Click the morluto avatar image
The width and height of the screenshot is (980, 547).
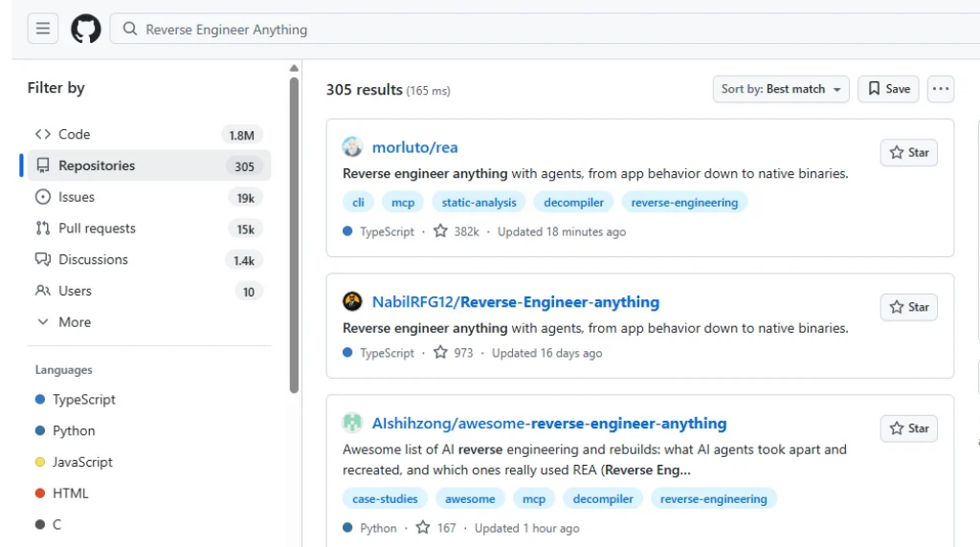pos(352,146)
